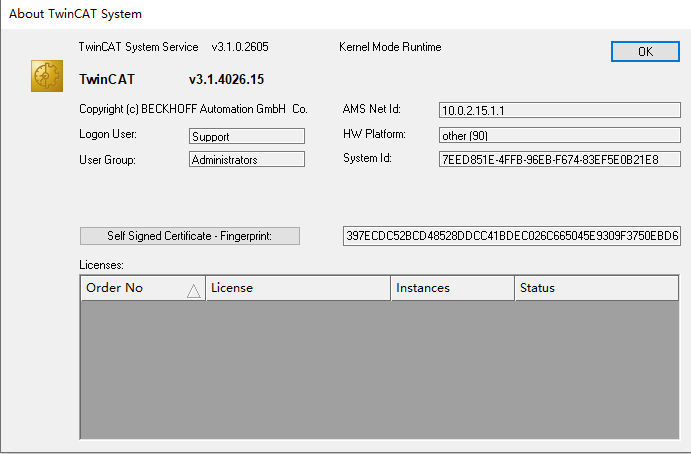
Task: Click the License column header
Action: pyautogui.click(x=298, y=288)
